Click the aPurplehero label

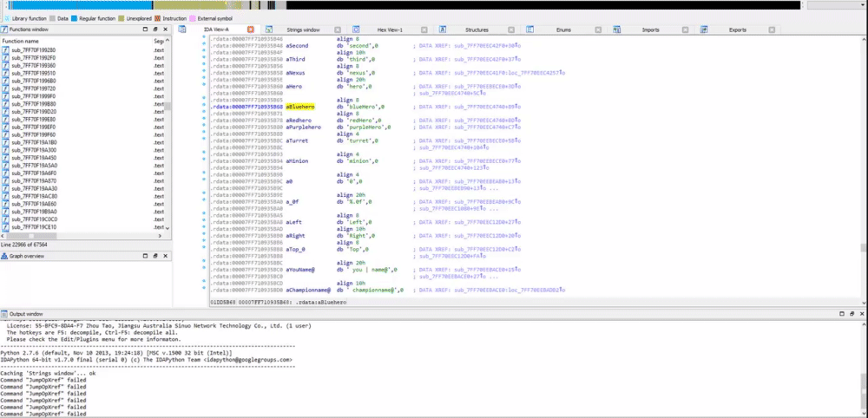(303, 127)
